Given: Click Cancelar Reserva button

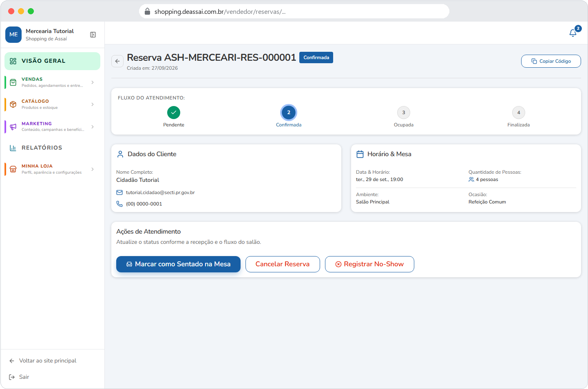Looking at the screenshot, I should click(x=283, y=264).
